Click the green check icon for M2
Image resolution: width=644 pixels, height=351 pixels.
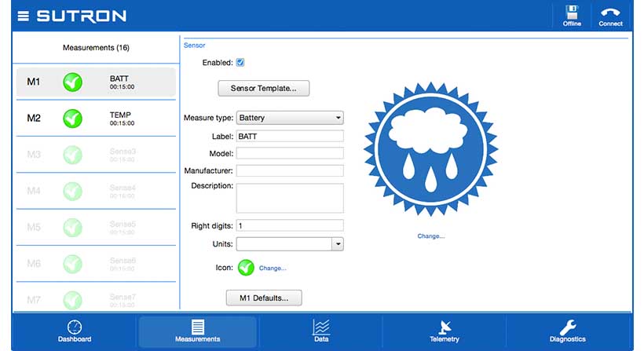pos(73,119)
